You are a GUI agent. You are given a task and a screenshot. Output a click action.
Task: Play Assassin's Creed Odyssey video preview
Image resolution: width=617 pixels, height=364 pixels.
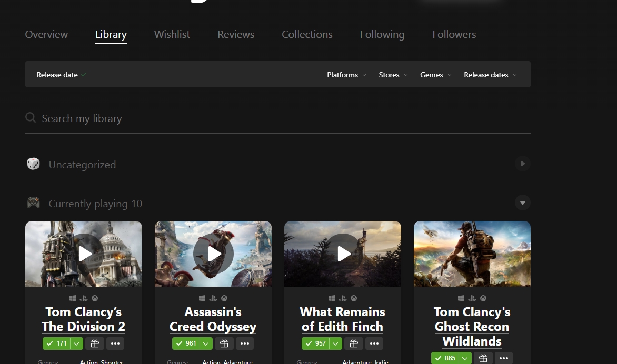(213, 254)
